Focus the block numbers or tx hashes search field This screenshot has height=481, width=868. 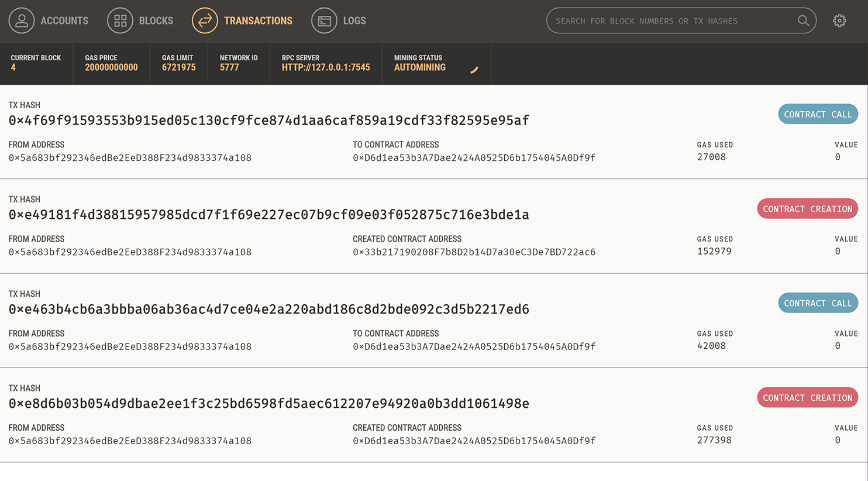pos(673,20)
